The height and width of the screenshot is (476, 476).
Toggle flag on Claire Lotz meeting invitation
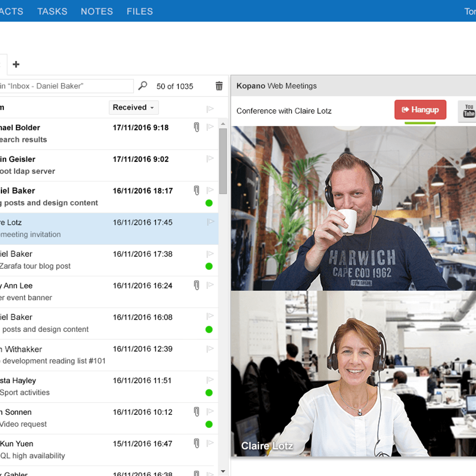point(210,222)
